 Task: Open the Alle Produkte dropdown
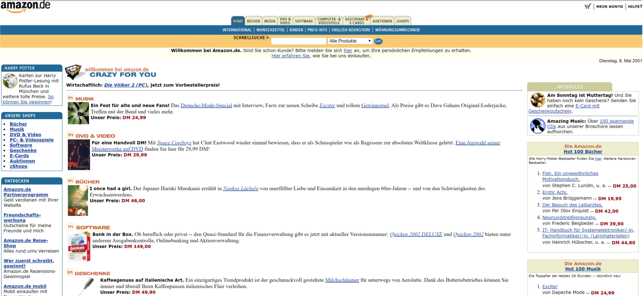click(350, 41)
